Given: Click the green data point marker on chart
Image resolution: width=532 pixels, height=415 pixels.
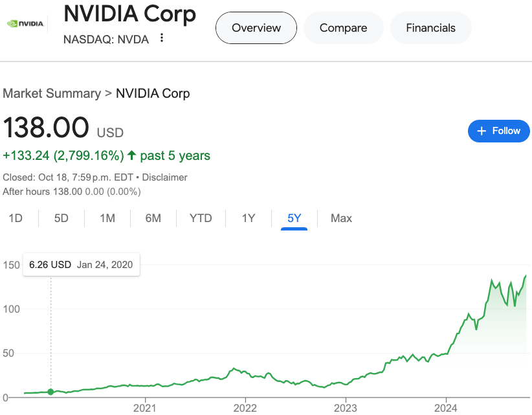Looking at the screenshot, I should point(51,392).
